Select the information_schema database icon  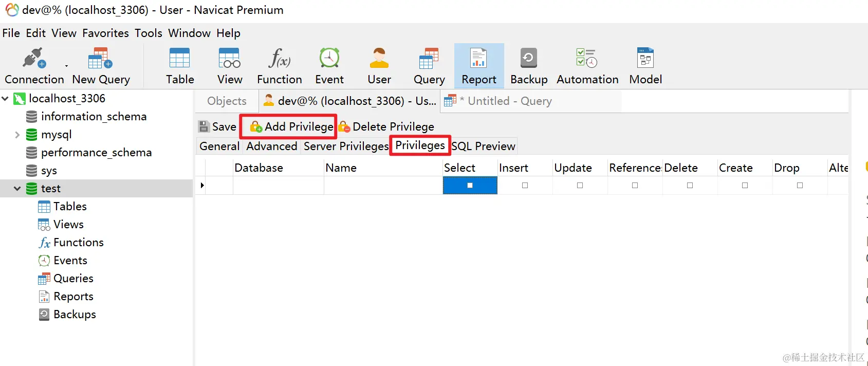31,117
